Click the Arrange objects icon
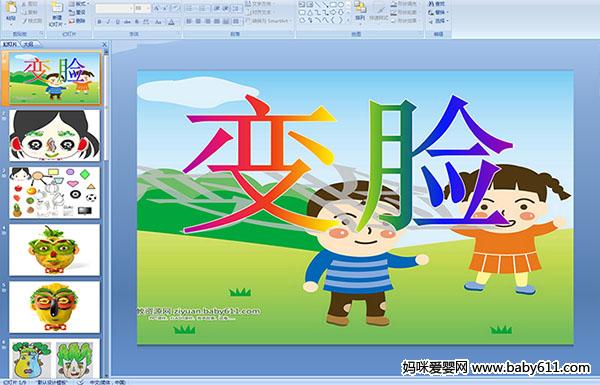Viewport: 600px width, 385px height. 360,9
